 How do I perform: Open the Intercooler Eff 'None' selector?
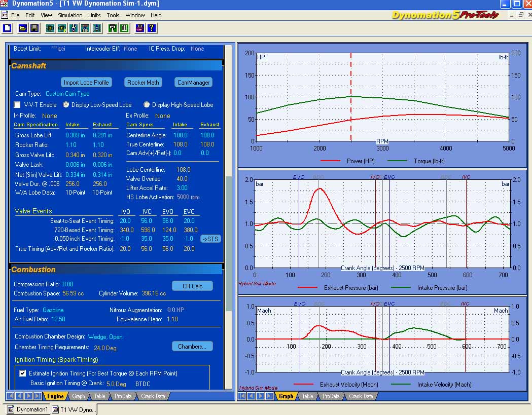[130, 49]
